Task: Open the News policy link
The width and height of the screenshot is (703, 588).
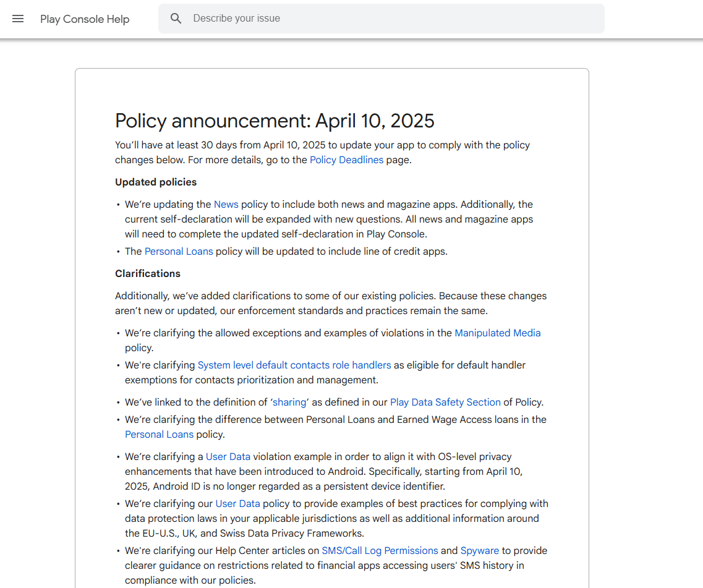Action: [x=226, y=205]
